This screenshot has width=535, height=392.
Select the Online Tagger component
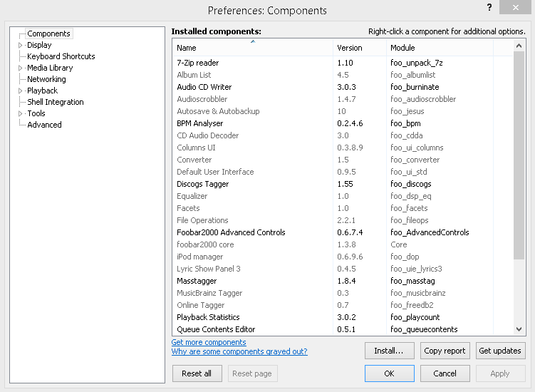coord(343,305)
